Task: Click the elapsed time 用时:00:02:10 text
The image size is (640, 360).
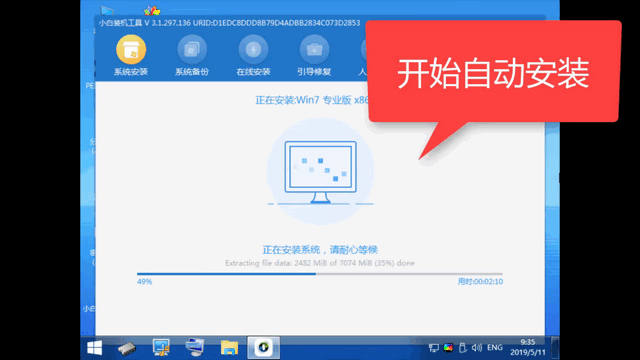Action: pyautogui.click(x=480, y=282)
